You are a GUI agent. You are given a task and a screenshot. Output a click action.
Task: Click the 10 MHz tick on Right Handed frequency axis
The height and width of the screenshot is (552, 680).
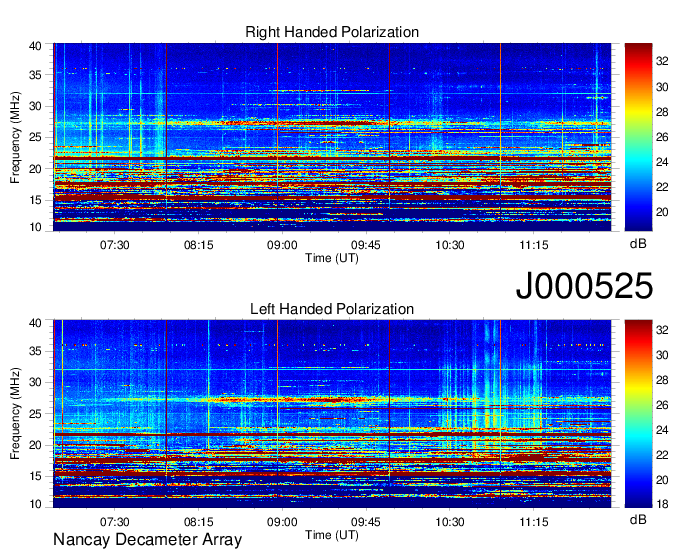click(36, 227)
